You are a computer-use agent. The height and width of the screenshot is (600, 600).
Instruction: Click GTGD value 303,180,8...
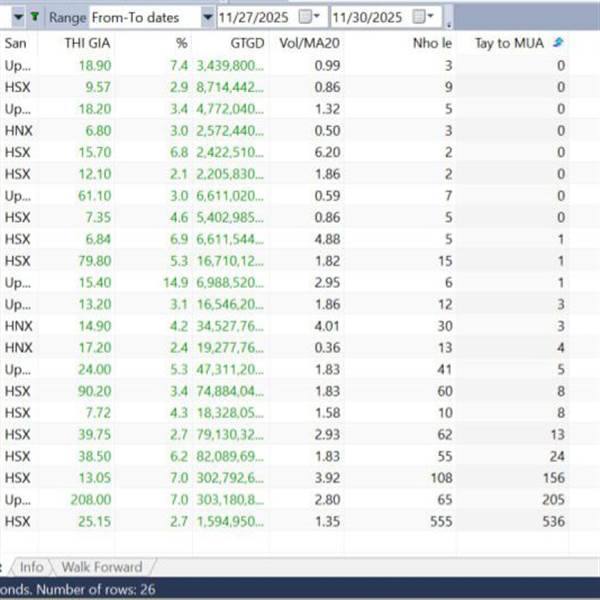230,499
